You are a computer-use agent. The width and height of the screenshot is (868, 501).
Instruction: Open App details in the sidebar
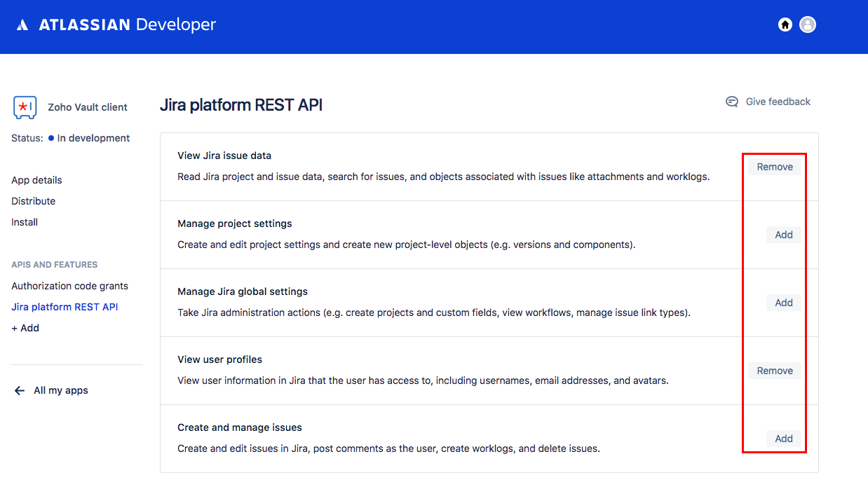point(36,180)
